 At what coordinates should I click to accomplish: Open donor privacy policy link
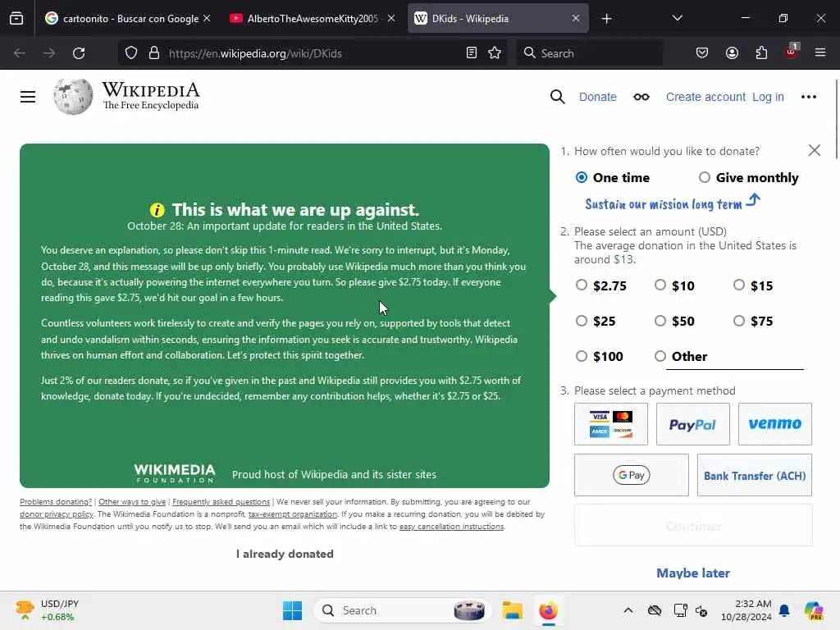click(x=57, y=514)
